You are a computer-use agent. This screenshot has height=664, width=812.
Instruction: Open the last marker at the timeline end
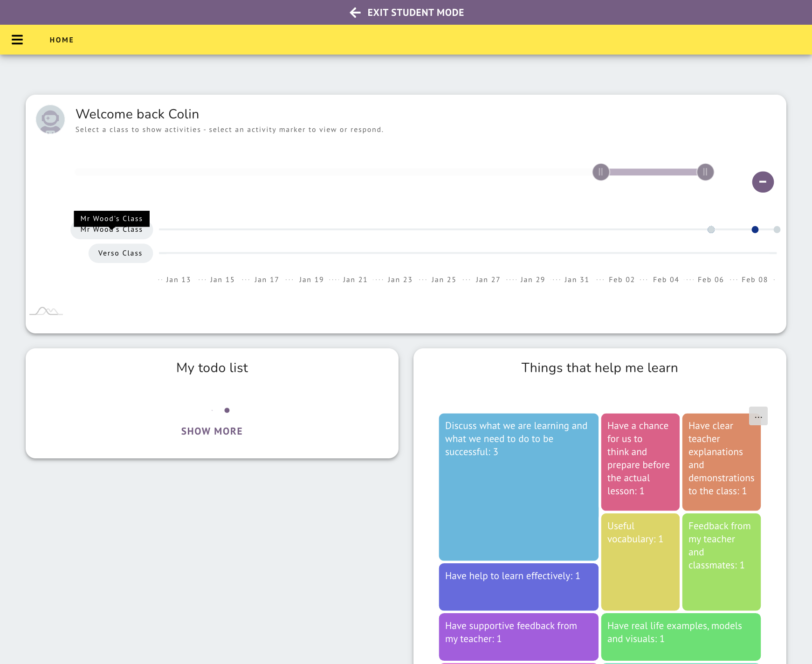tap(777, 229)
